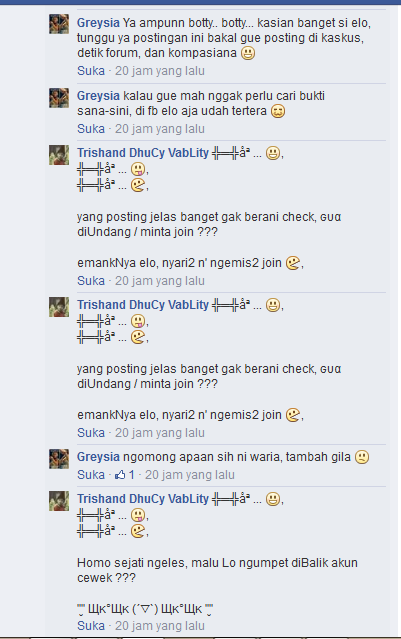This screenshot has height=639, width=401.
Task: Open Trishand's name on 'Homo sejati' comment
Action: (143, 499)
